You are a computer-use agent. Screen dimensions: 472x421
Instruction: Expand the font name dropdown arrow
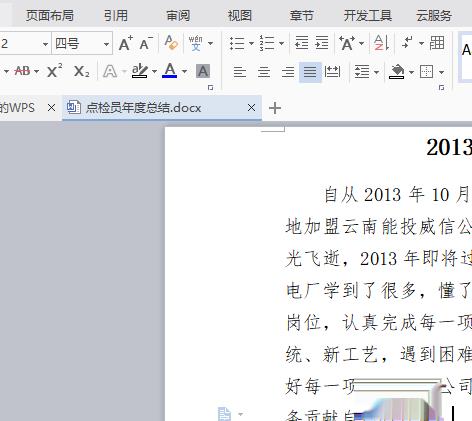pos(45,44)
